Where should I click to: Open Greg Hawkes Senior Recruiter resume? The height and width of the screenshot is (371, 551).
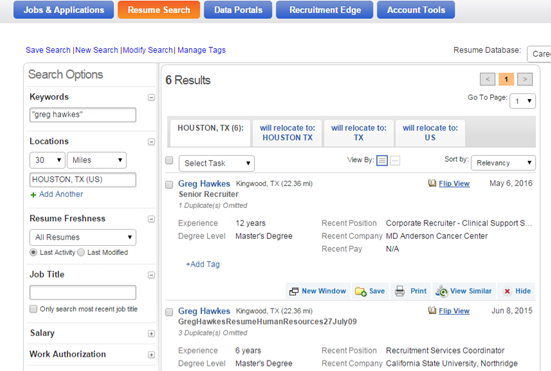click(204, 184)
